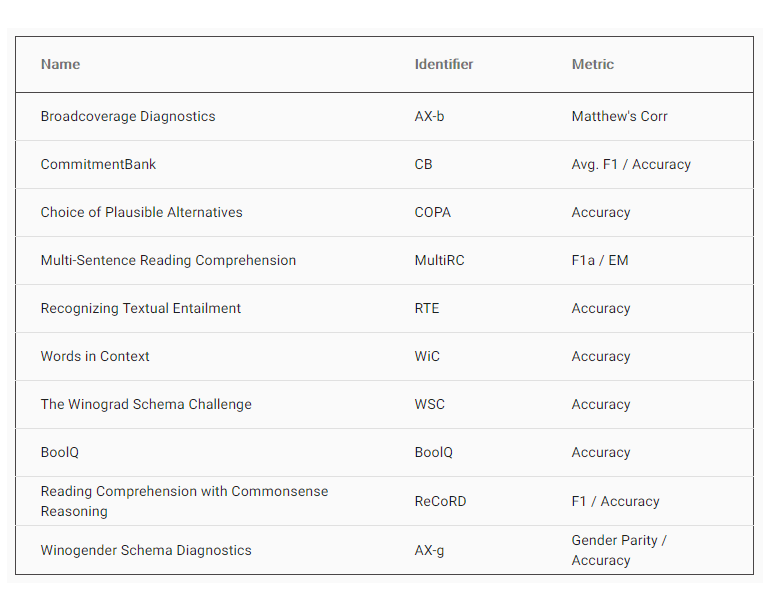Click the Gender Parity / Accuracy metric
This screenshot has width=770, height=590.
click(619, 550)
